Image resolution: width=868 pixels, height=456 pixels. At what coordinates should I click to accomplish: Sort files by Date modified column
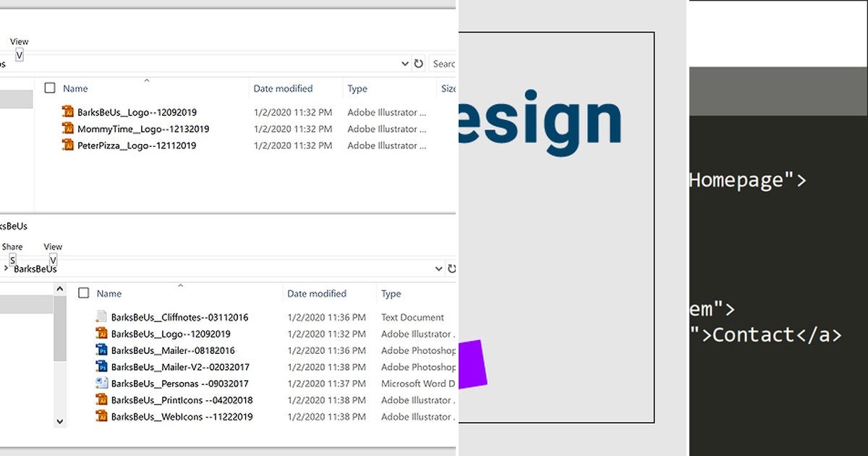pos(284,88)
